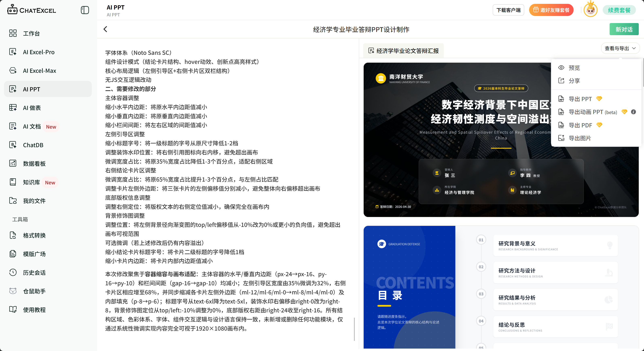Screen dimensions: 644x351
Task: Click the 格式转换 file icon
Action: (13, 235)
